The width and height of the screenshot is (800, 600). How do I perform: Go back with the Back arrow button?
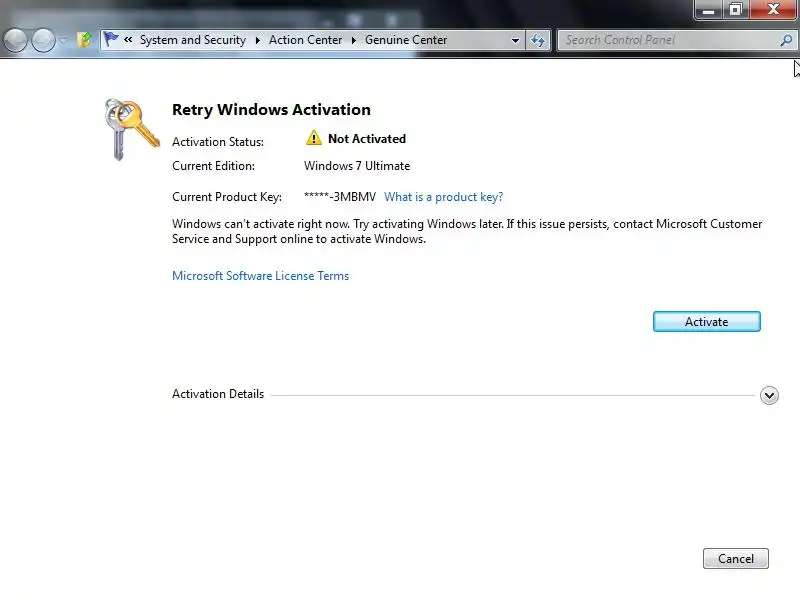click(15, 40)
